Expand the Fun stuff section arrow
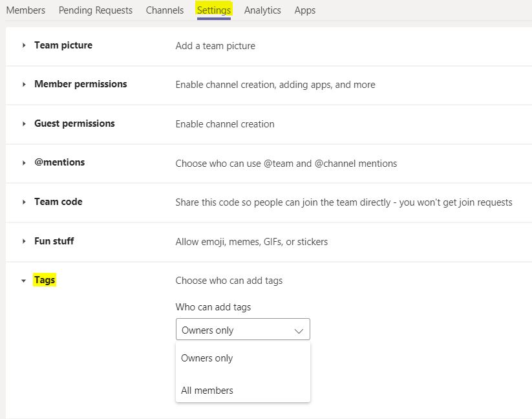Image resolution: width=532 pixels, height=419 pixels. click(24, 241)
